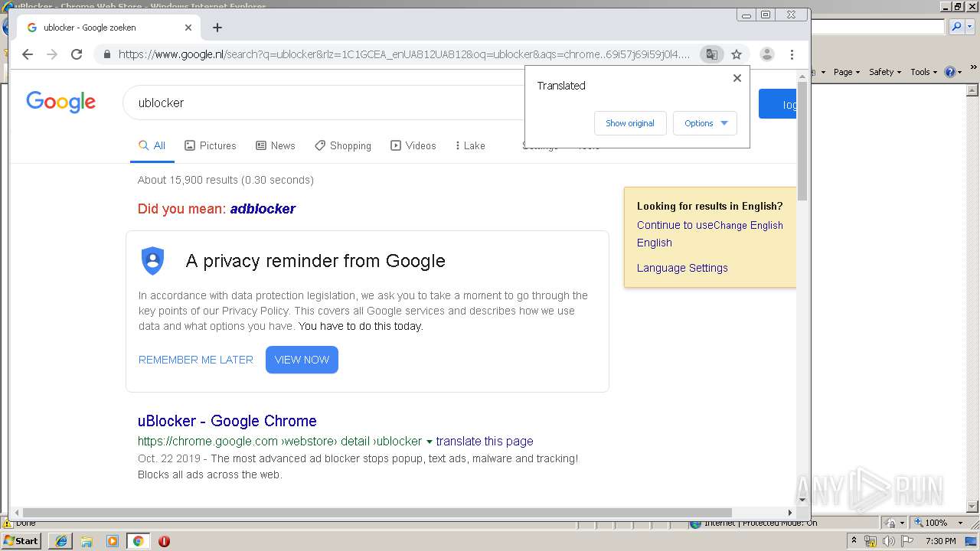Launch the media player taskbar icon
Image resolution: width=980 pixels, height=551 pixels.
pos(113,541)
